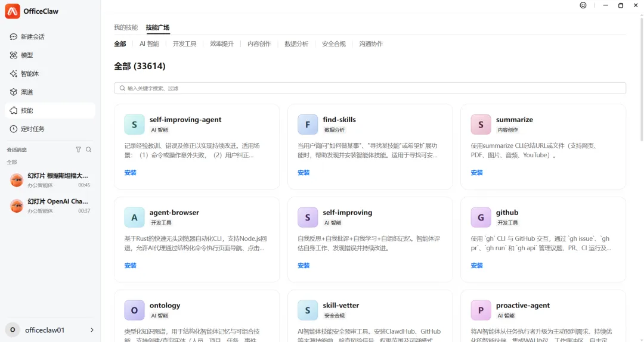Switch to the 技能广场 tab

(x=157, y=27)
